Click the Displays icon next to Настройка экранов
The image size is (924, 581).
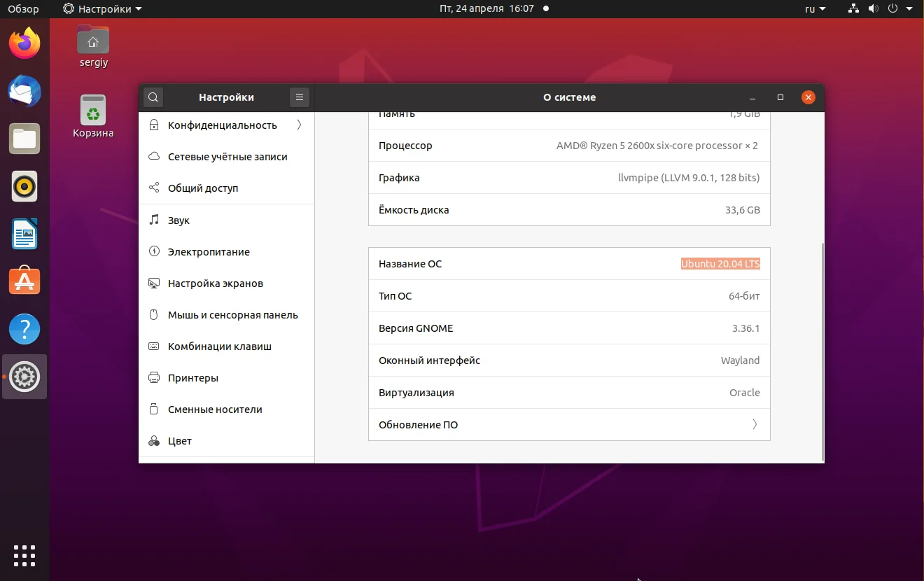pos(154,283)
